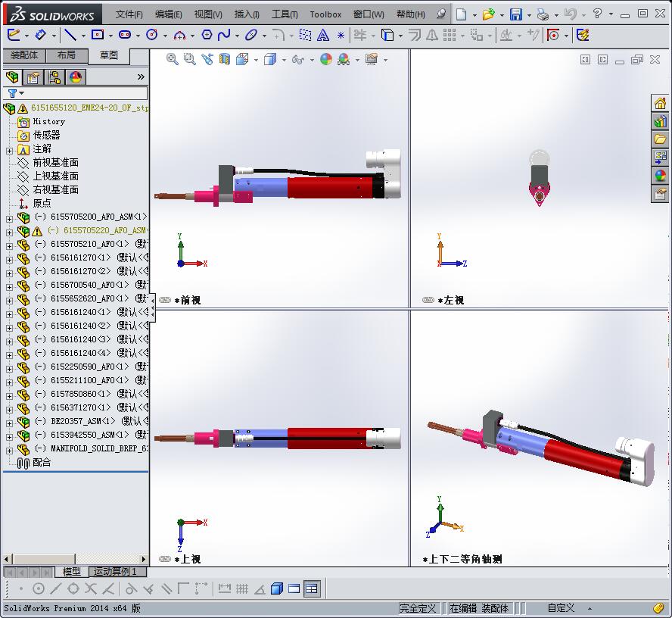The width and height of the screenshot is (672, 618).
Task: Switch to the 布局 tab
Action: point(67,55)
